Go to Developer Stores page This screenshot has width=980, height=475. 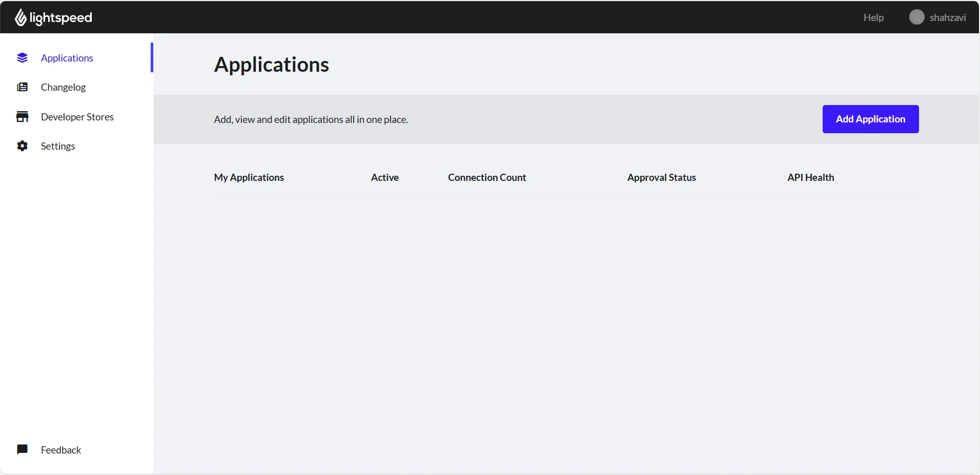click(76, 117)
